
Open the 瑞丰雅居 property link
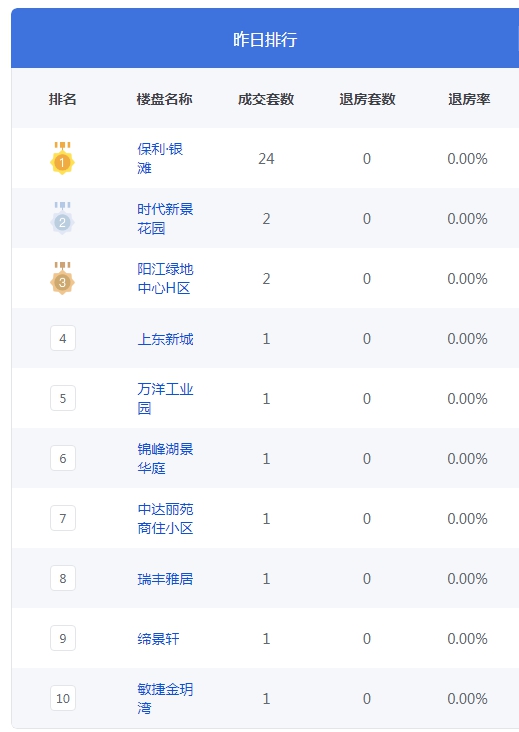165,579
